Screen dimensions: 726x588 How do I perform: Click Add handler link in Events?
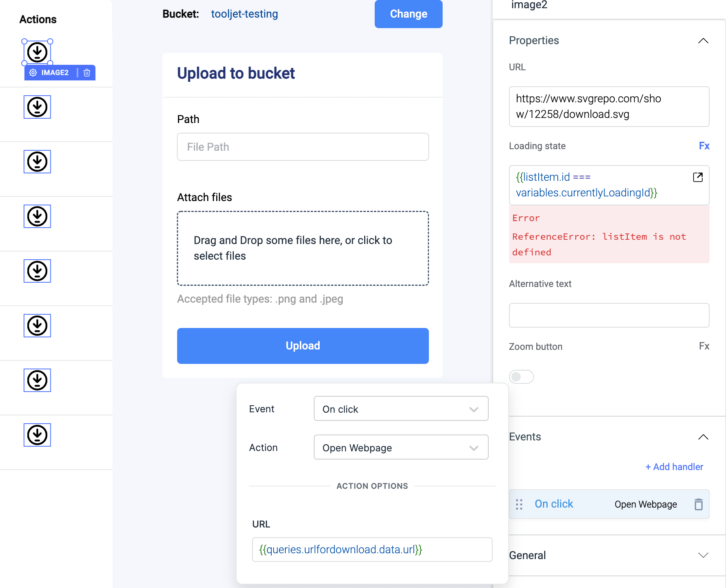click(x=674, y=467)
